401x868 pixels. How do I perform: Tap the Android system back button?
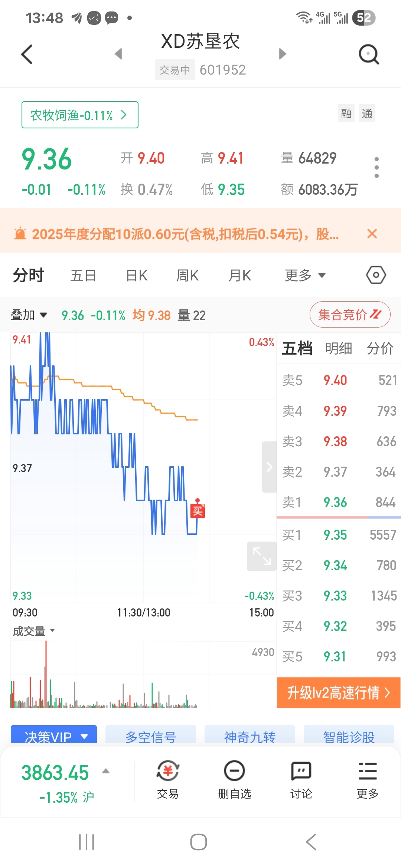point(311,842)
